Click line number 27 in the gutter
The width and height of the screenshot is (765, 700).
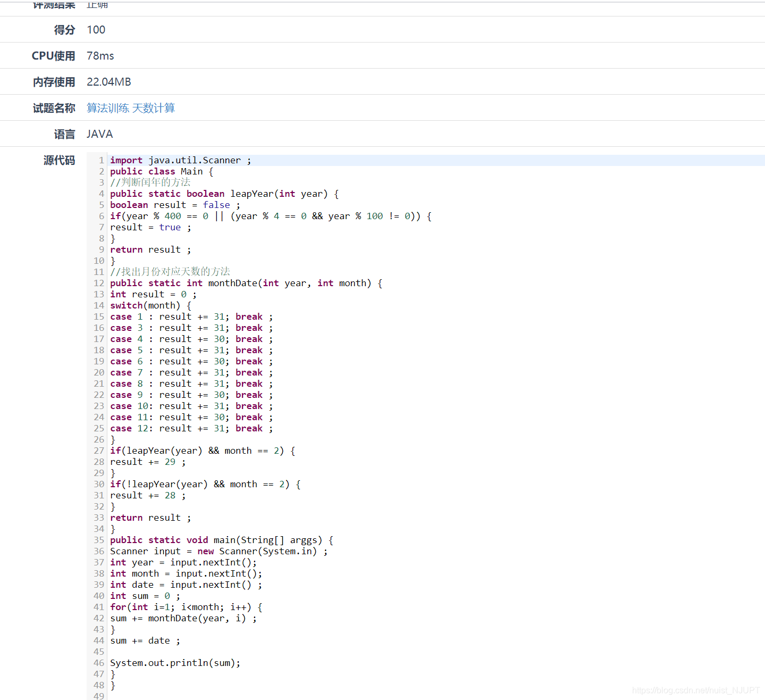click(99, 451)
